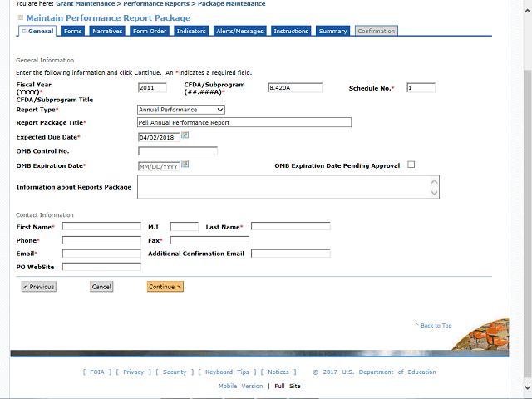Switch to the Alerts/Messages tab
Screen dimensions: 532x399
(240, 32)
